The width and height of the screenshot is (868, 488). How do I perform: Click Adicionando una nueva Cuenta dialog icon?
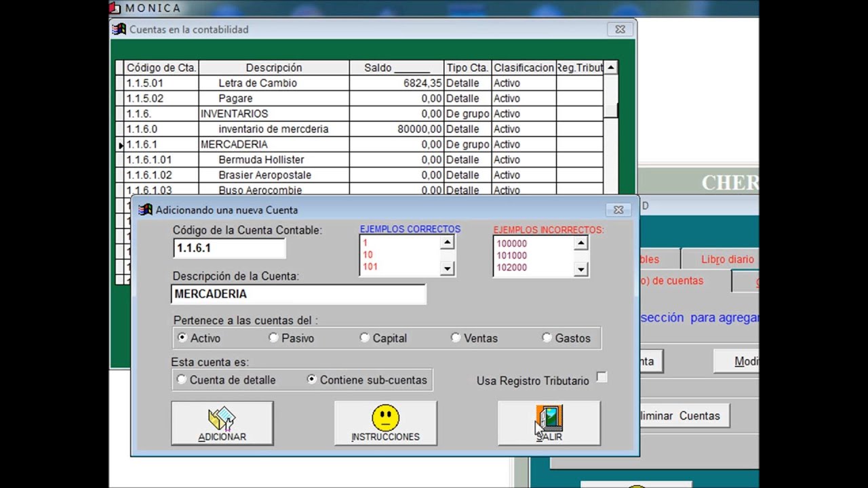[145, 209]
